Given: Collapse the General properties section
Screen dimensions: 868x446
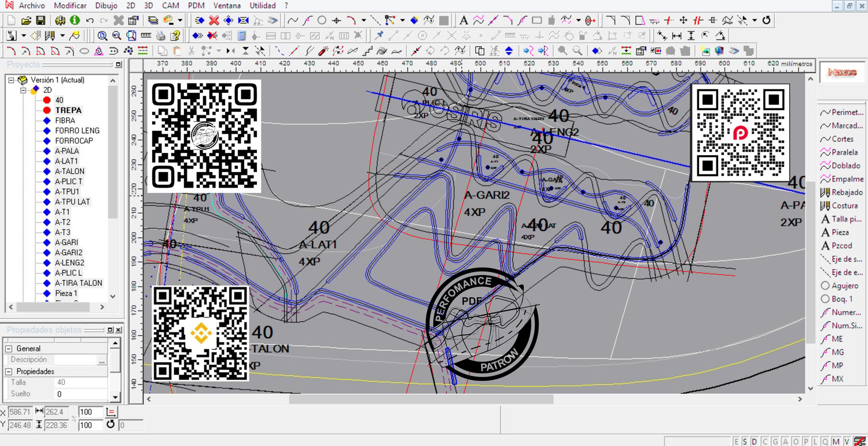Looking at the screenshot, I should 9,349.
